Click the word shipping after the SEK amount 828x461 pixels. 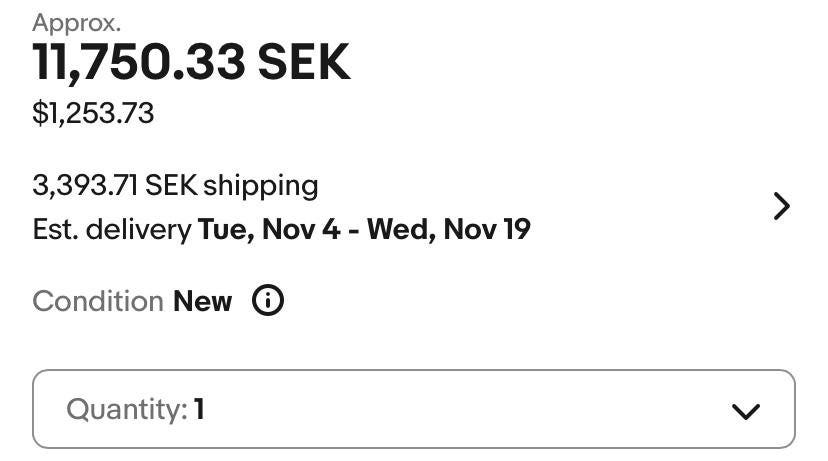[x=260, y=185]
